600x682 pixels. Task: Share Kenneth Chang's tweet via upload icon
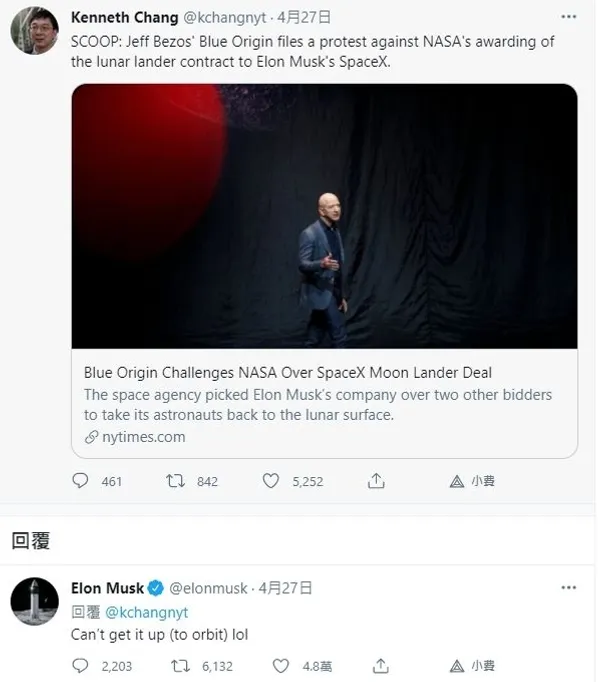(x=376, y=481)
